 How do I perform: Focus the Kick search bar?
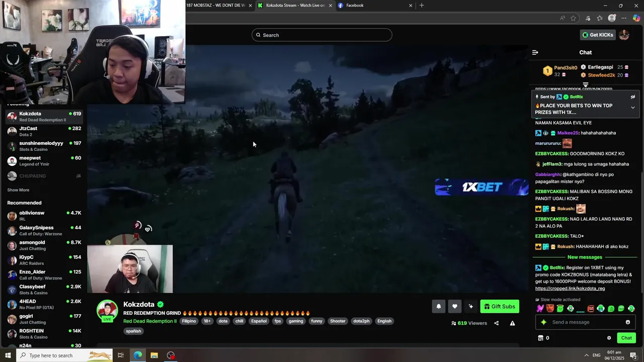pyautogui.click(x=322, y=35)
